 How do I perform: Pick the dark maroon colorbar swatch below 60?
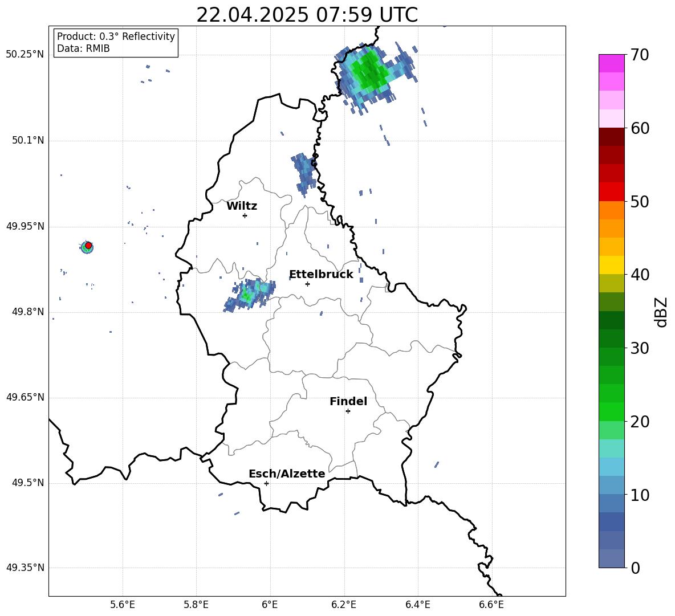pos(612,137)
